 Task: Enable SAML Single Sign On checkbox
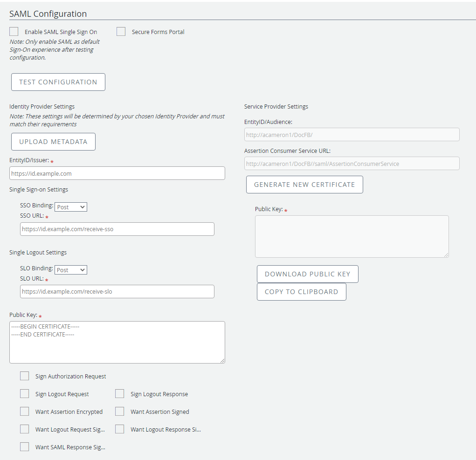click(x=14, y=32)
